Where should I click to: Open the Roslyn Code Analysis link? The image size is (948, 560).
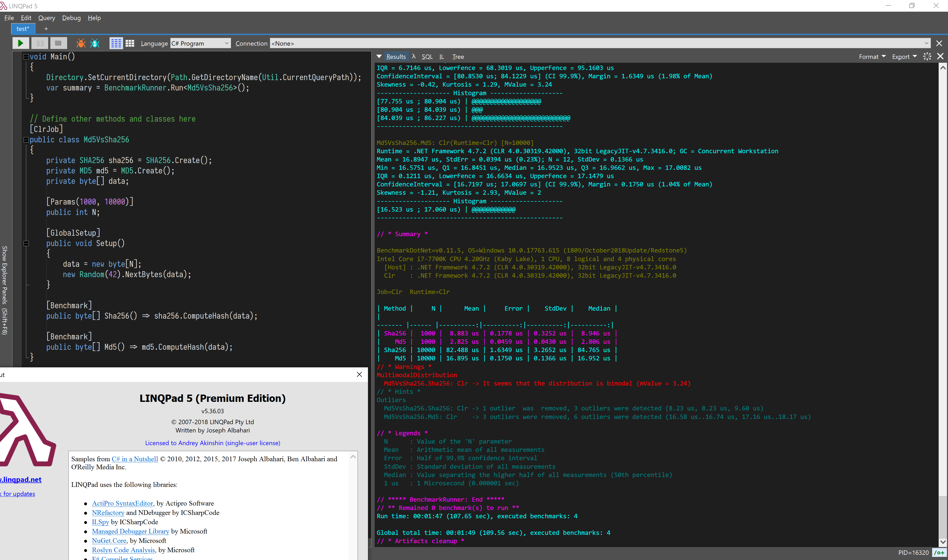click(123, 550)
